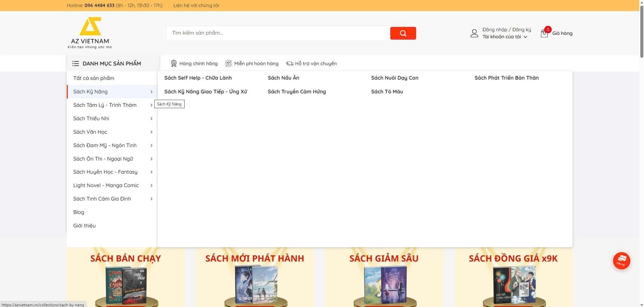The width and height of the screenshot is (644, 307).
Task: Click the AZ Vietnam logo
Action: coord(90,33)
